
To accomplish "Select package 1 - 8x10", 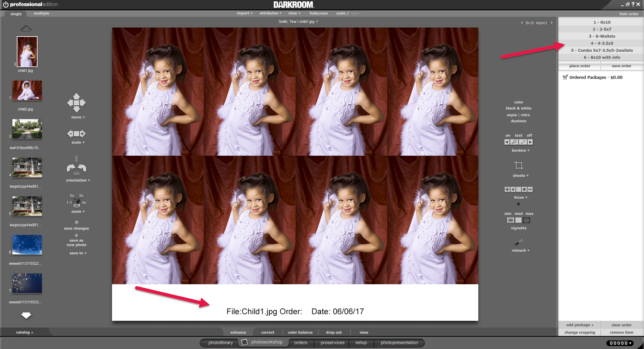I will pyautogui.click(x=601, y=22).
